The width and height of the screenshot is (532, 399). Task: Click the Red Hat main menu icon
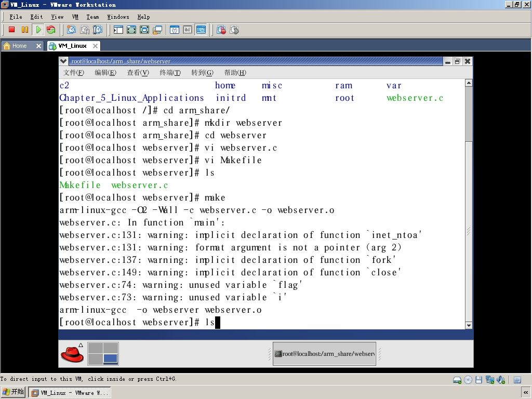pos(72,353)
